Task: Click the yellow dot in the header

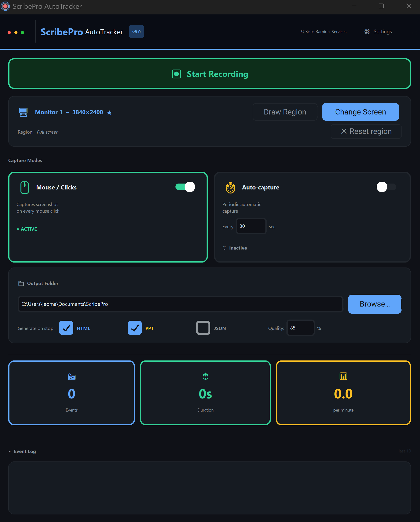Action: pyautogui.click(x=16, y=32)
